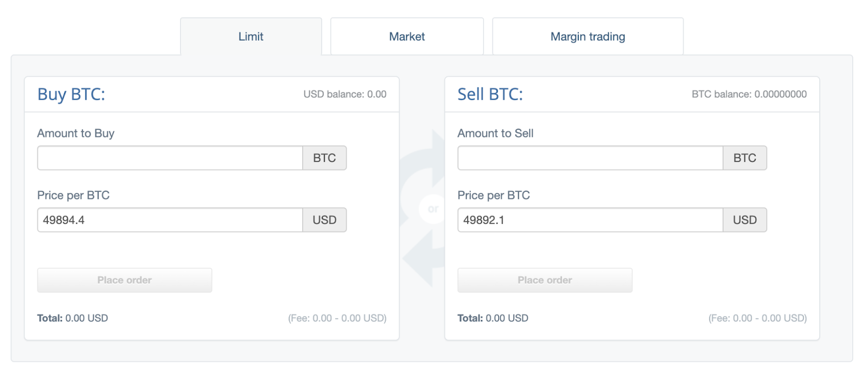The height and width of the screenshot is (372, 868).
Task: Focus the buy Price per BTC field
Action: [x=170, y=220]
